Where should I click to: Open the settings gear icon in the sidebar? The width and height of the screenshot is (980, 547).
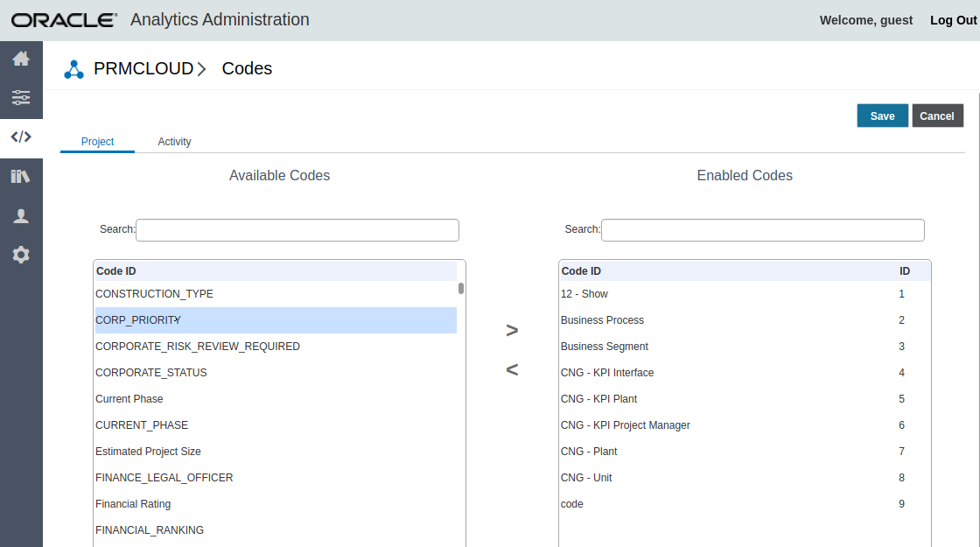tap(21, 255)
